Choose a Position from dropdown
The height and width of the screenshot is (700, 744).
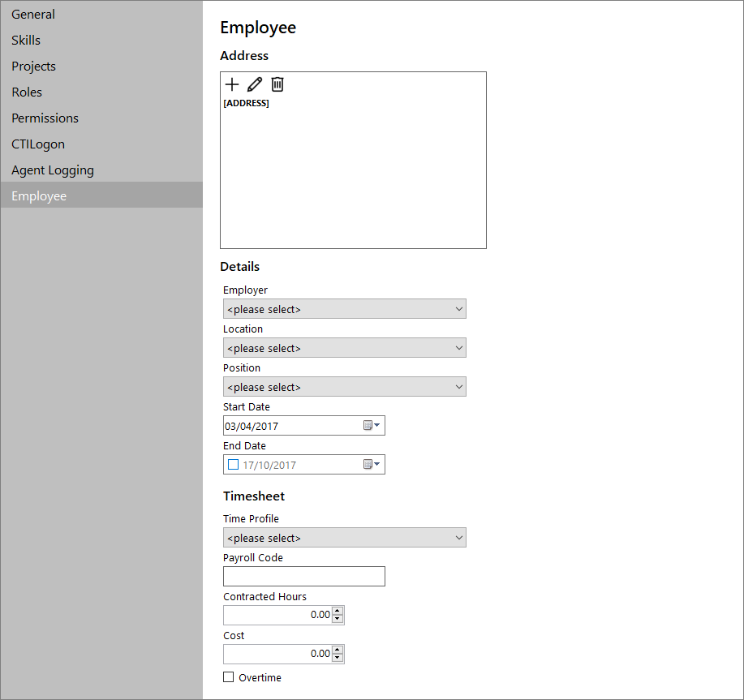(x=345, y=387)
